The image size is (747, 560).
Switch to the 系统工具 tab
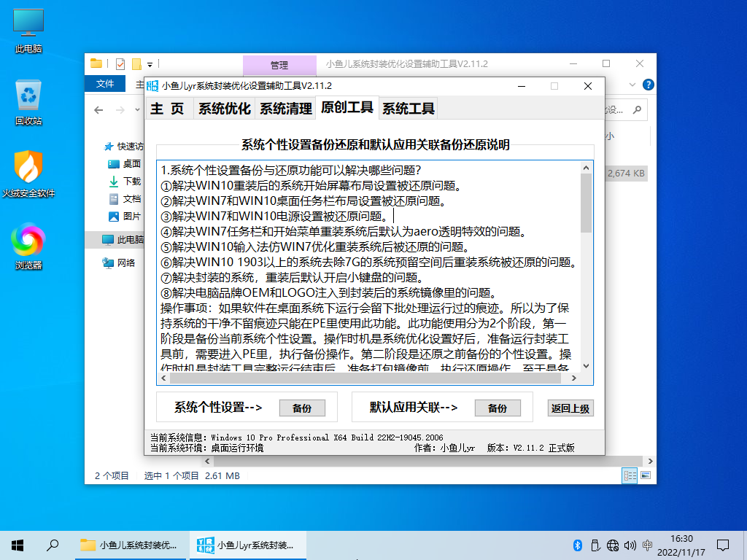409,109
